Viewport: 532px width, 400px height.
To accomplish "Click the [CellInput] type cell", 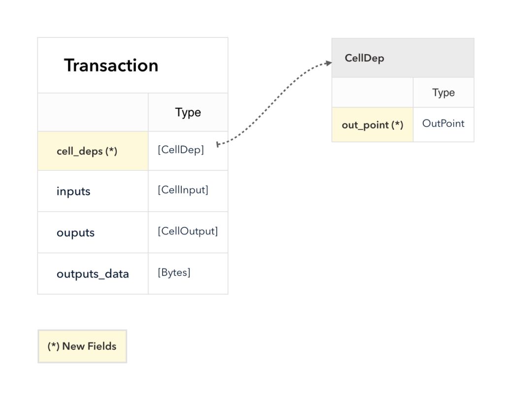I will (x=188, y=191).
